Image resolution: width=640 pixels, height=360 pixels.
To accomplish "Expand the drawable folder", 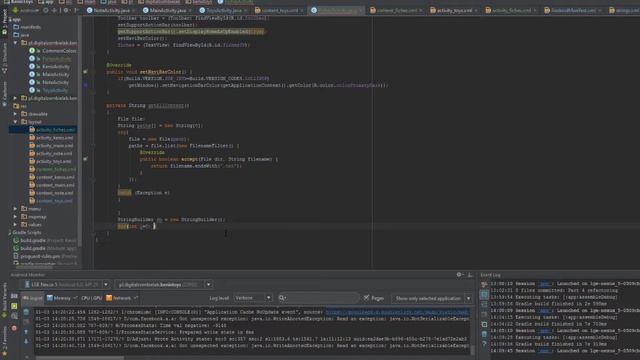I will (16, 114).
